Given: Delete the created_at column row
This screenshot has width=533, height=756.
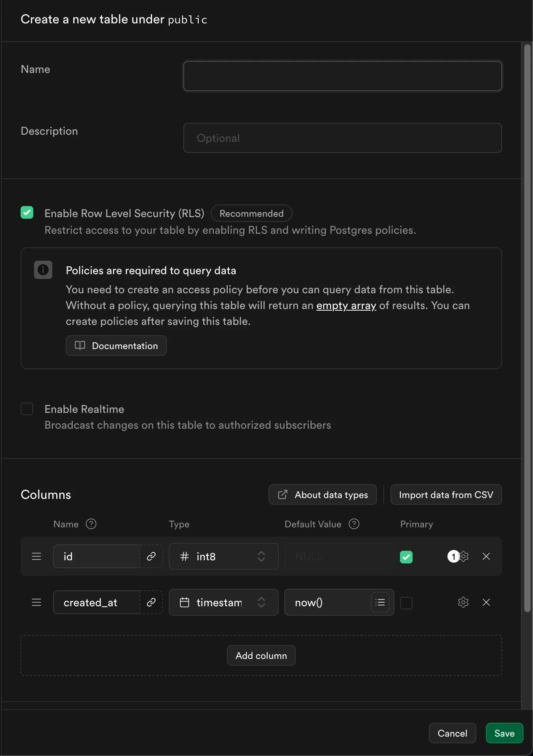Looking at the screenshot, I should tap(486, 602).
